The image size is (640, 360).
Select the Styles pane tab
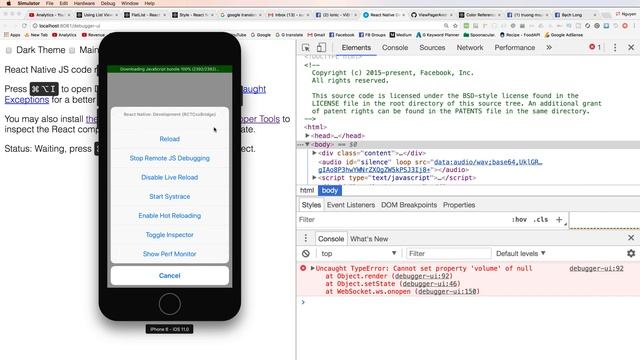311,205
